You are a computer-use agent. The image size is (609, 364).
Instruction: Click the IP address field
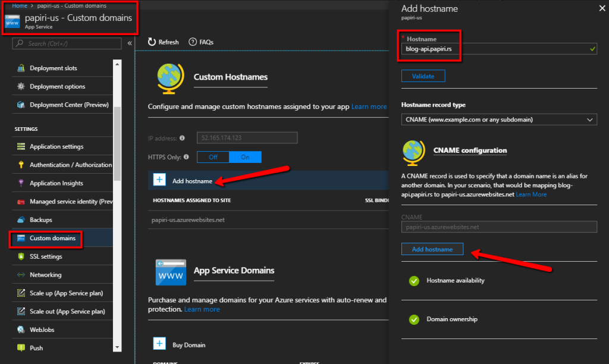click(x=247, y=138)
